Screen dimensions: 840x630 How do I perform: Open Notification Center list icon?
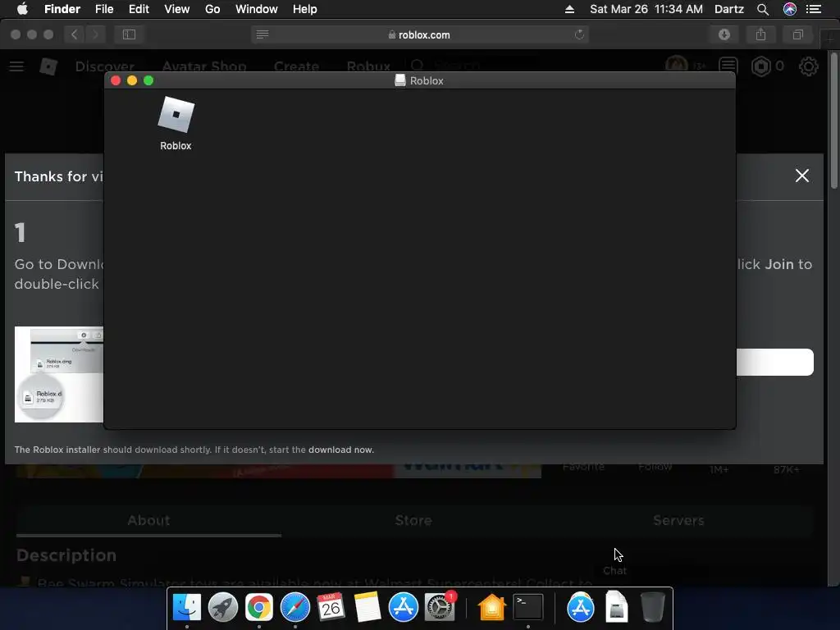pos(814,9)
